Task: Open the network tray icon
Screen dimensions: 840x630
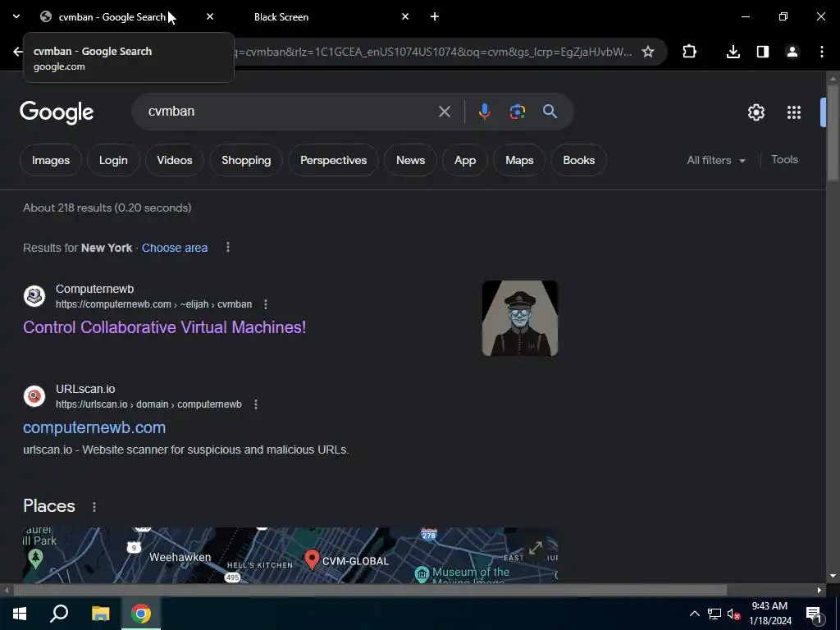Action: click(714, 614)
